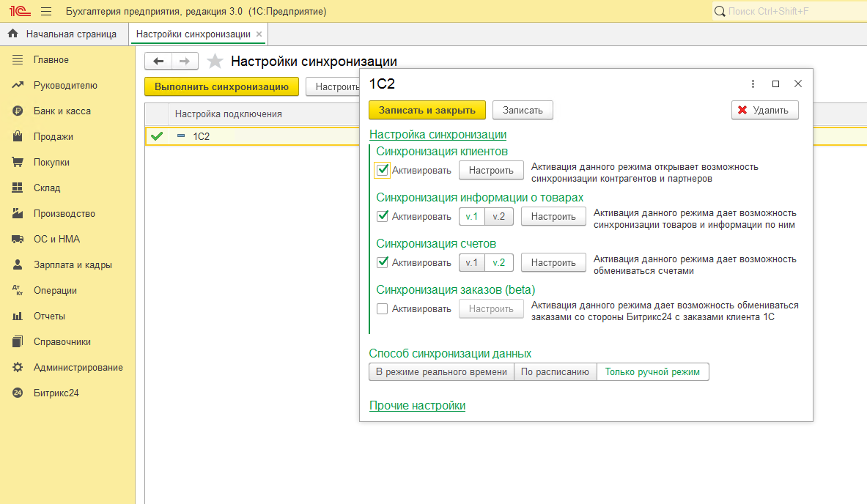Select По расписанию synchronization mode

coord(555,372)
